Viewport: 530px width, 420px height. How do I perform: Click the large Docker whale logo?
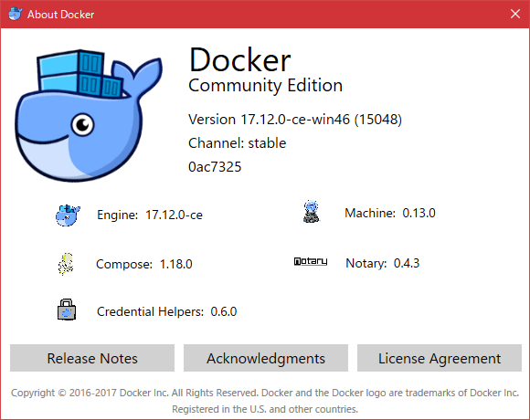point(89,115)
